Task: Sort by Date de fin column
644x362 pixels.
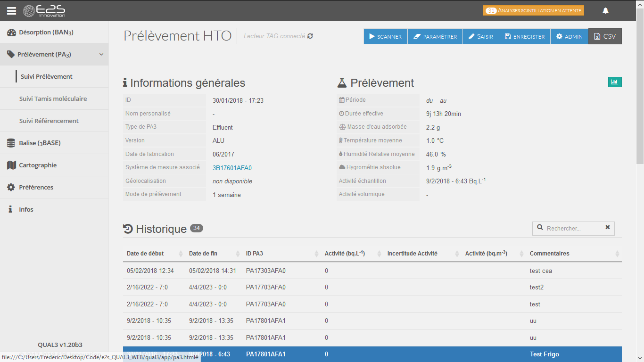Action: point(214,254)
